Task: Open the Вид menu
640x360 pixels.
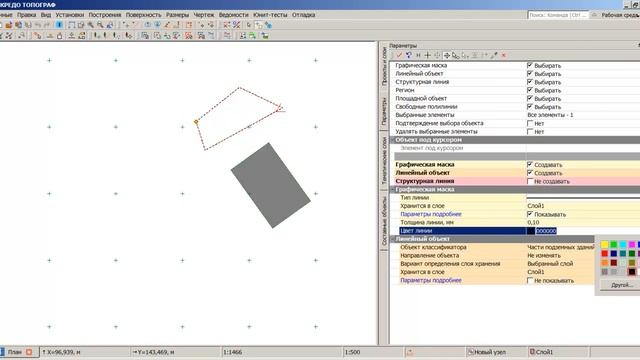Action: click(x=46, y=15)
